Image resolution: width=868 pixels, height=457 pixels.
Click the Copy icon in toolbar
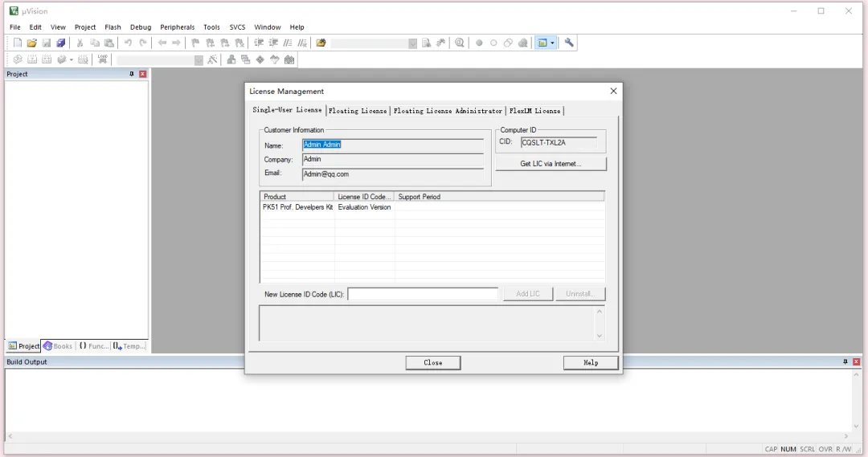pos(95,43)
